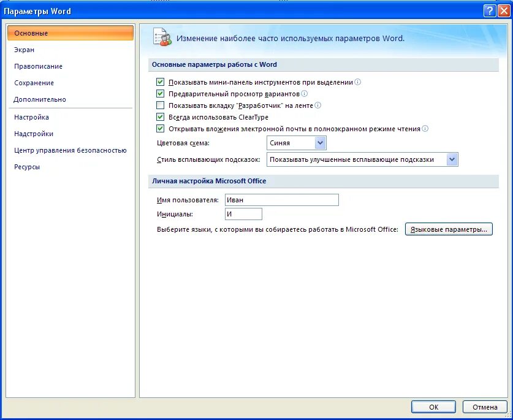The height and width of the screenshot is (420, 513).
Task: Click the Стиль всплывающих подсказок label
Action: coord(208,160)
